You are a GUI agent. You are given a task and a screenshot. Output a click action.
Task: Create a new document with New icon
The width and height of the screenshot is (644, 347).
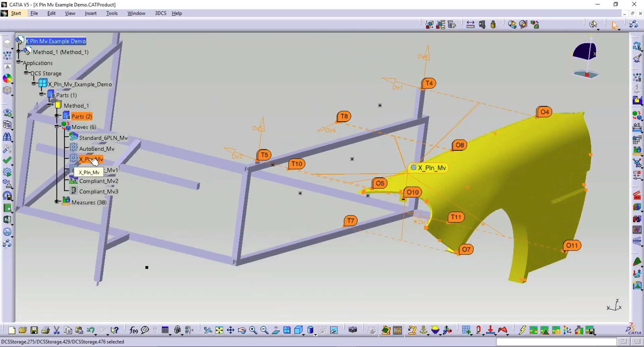[x=12, y=330]
